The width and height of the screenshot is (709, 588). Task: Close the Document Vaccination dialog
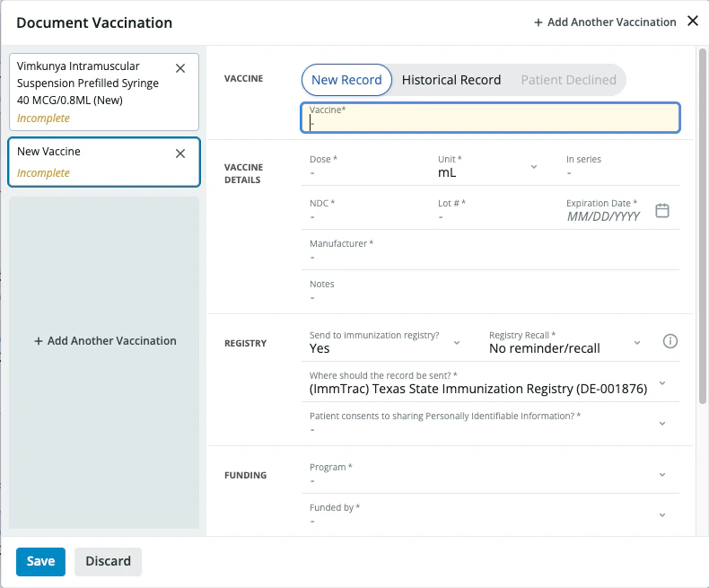pyautogui.click(x=692, y=22)
